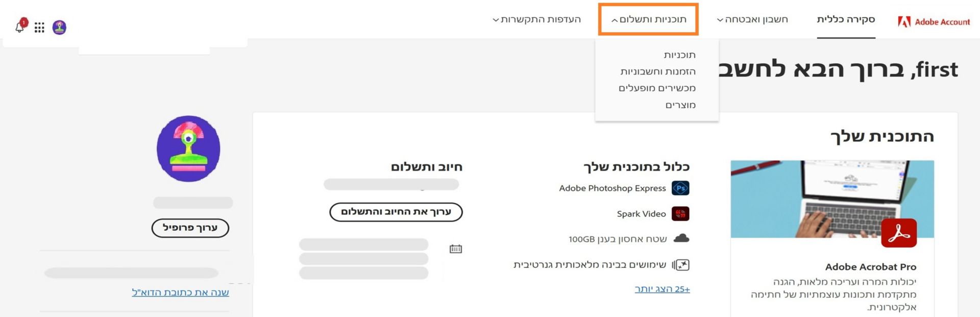Choose הזמנות וחשבוניות from the menu
The image size is (980, 317).
pyautogui.click(x=658, y=71)
